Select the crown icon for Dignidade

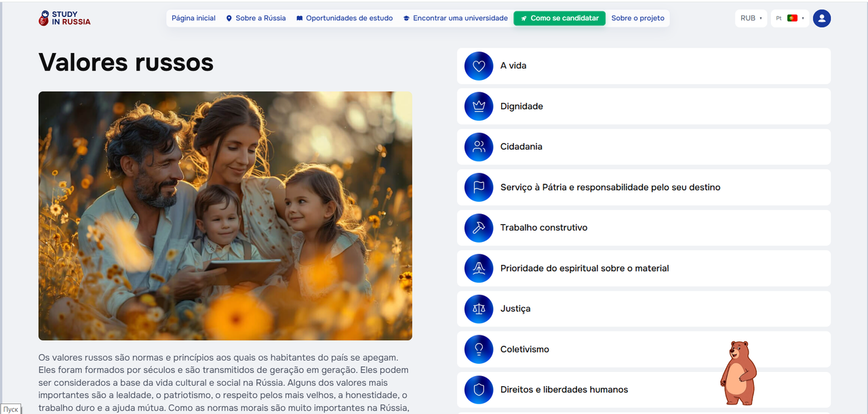(479, 106)
